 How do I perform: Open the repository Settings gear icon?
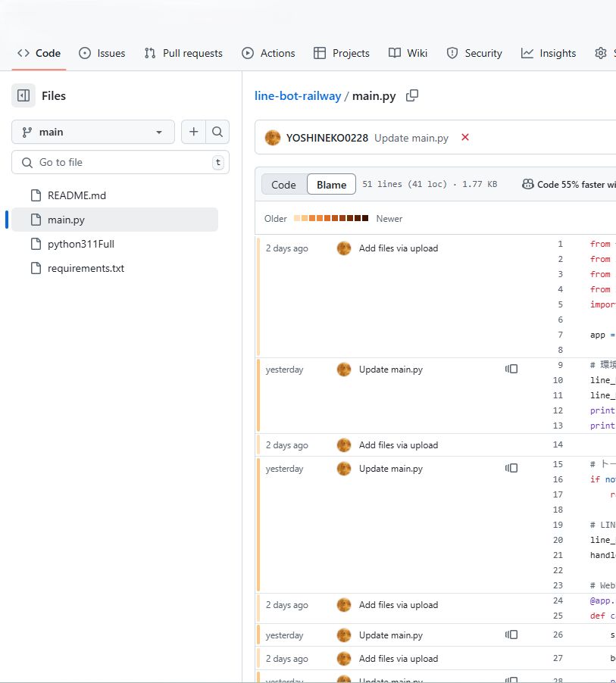pos(602,53)
